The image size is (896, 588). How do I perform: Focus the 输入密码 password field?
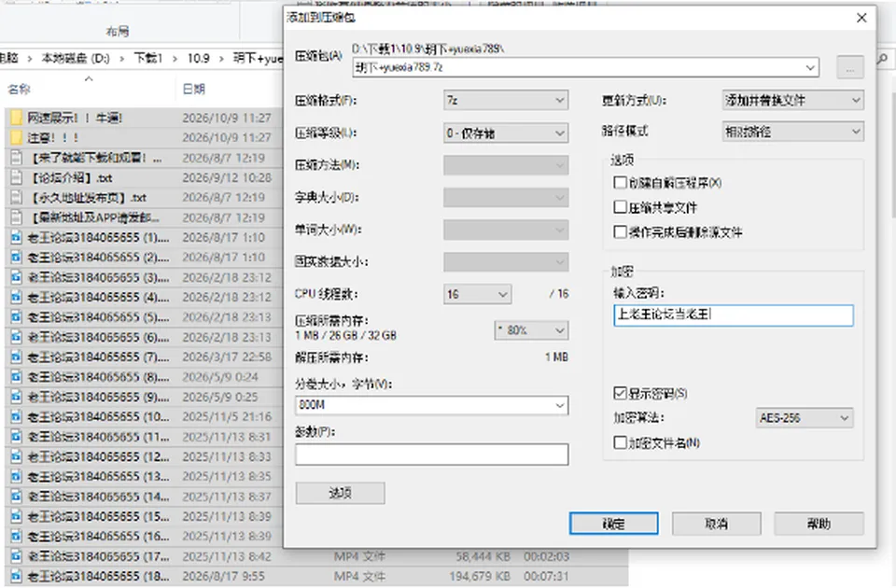pyautogui.click(x=734, y=315)
